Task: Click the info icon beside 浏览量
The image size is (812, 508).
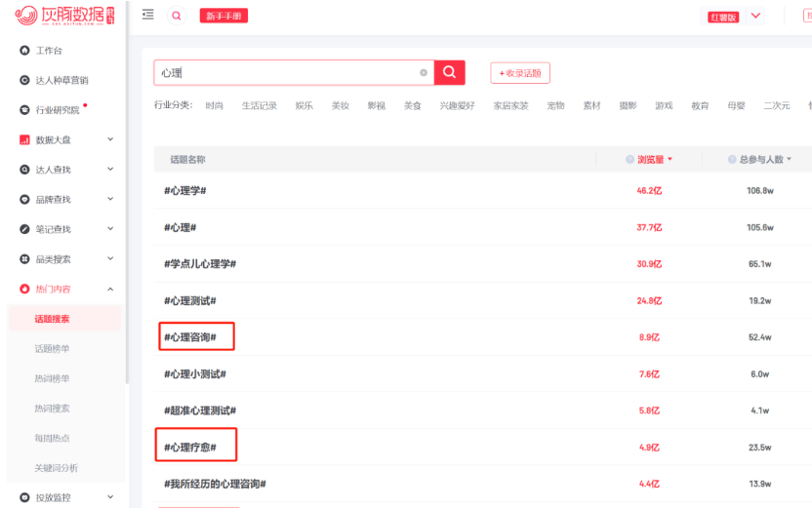Action: click(629, 159)
